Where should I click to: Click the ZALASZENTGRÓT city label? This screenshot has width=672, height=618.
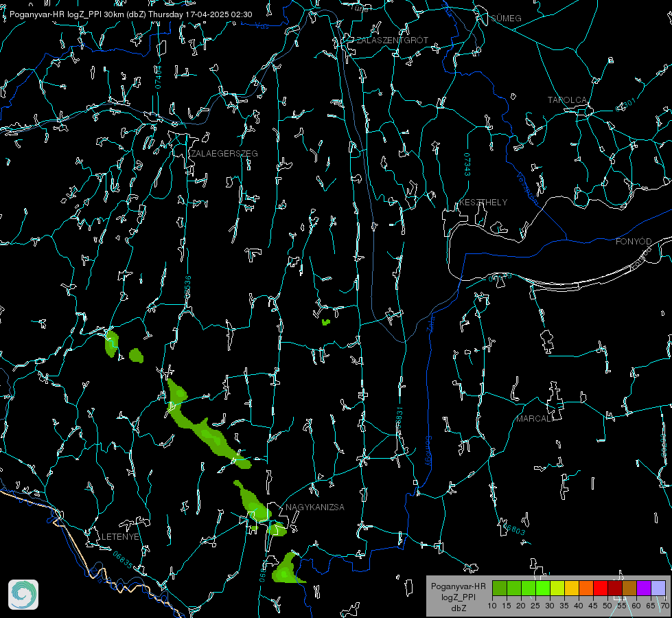[392, 40]
